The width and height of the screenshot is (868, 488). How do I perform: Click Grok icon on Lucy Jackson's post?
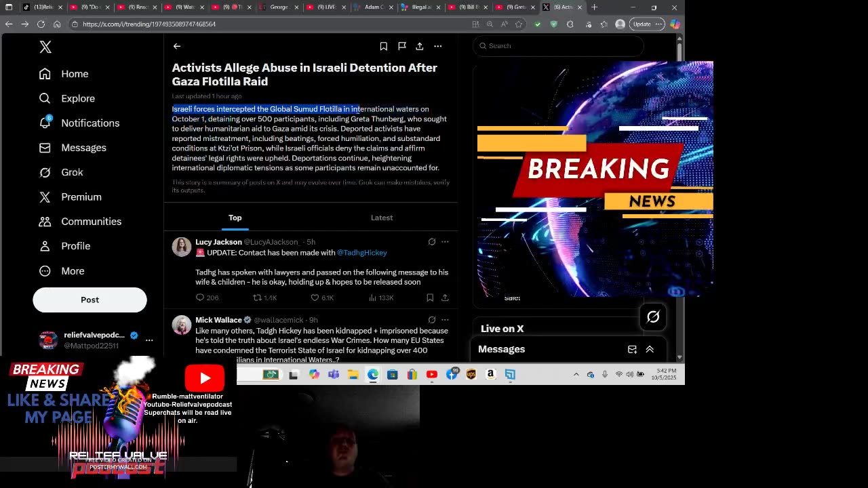[432, 242]
